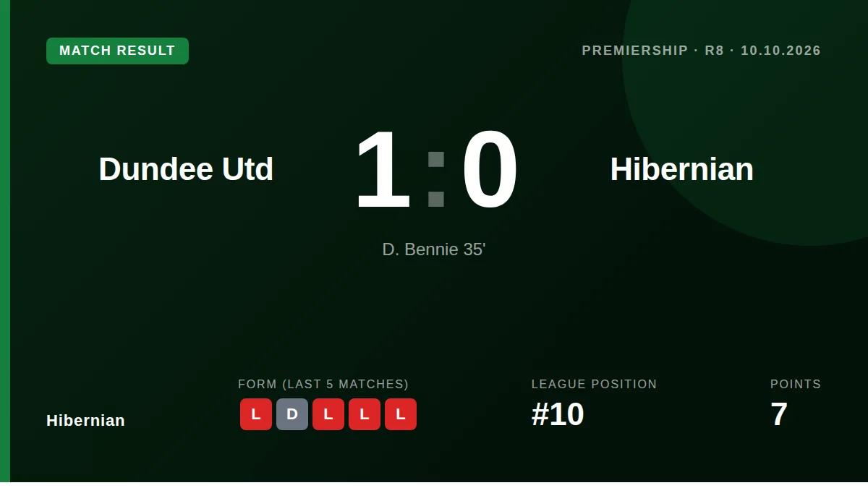Click the first red L form badge

[256, 414]
